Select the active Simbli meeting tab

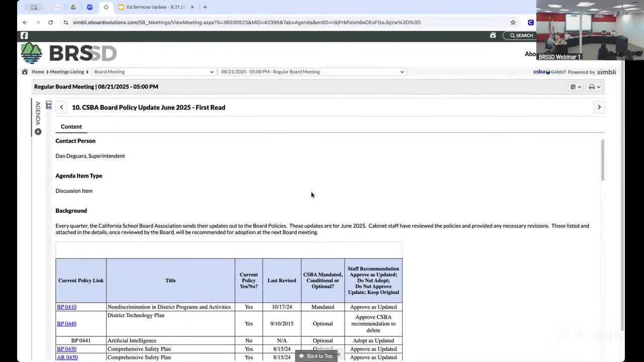(x=106, y=7)
